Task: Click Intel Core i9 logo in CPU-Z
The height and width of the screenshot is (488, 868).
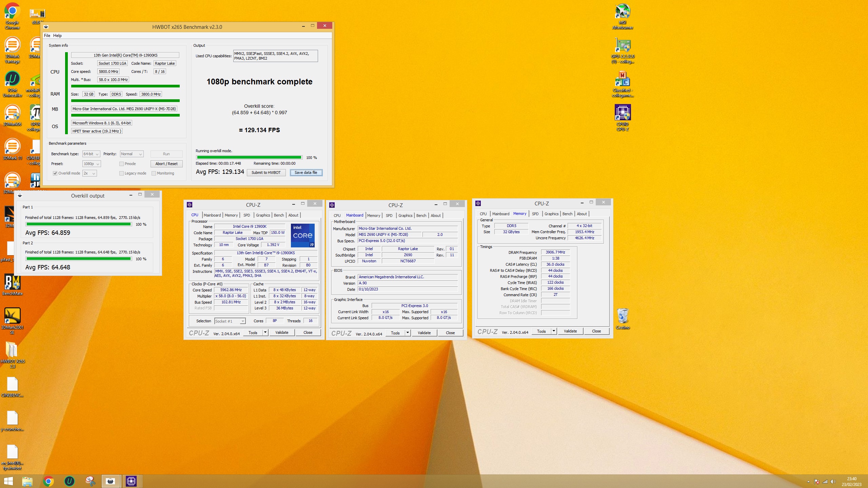Action: (303, 235)
